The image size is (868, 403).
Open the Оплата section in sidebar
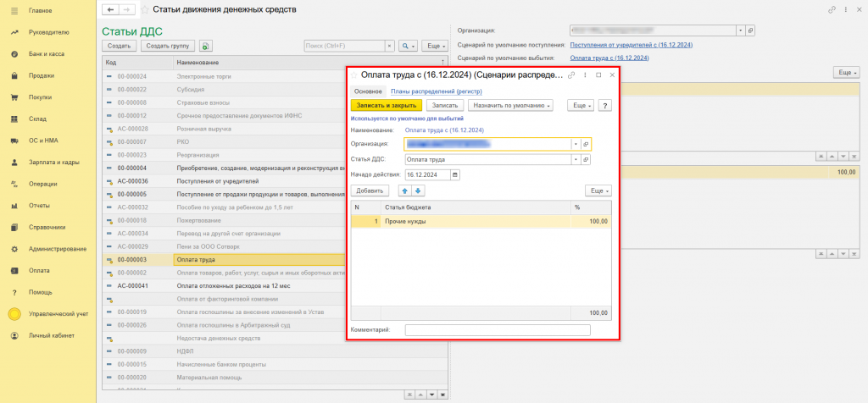[39, 270]
